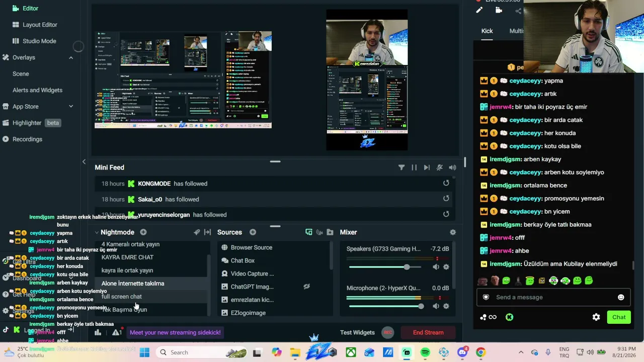The image size is (644, 362).
Task: Open Speakers source settings gear
Action: pyautogui.click(x=446, y=267)
